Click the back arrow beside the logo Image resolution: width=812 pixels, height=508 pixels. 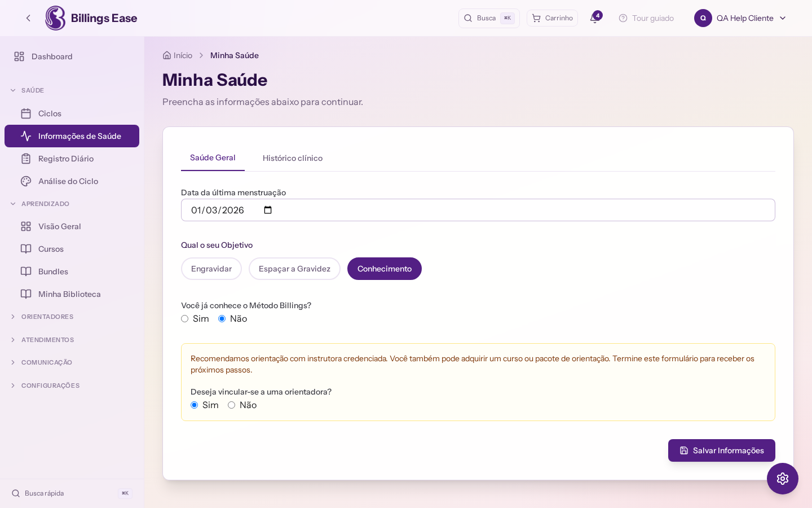[x=28, y=18]
